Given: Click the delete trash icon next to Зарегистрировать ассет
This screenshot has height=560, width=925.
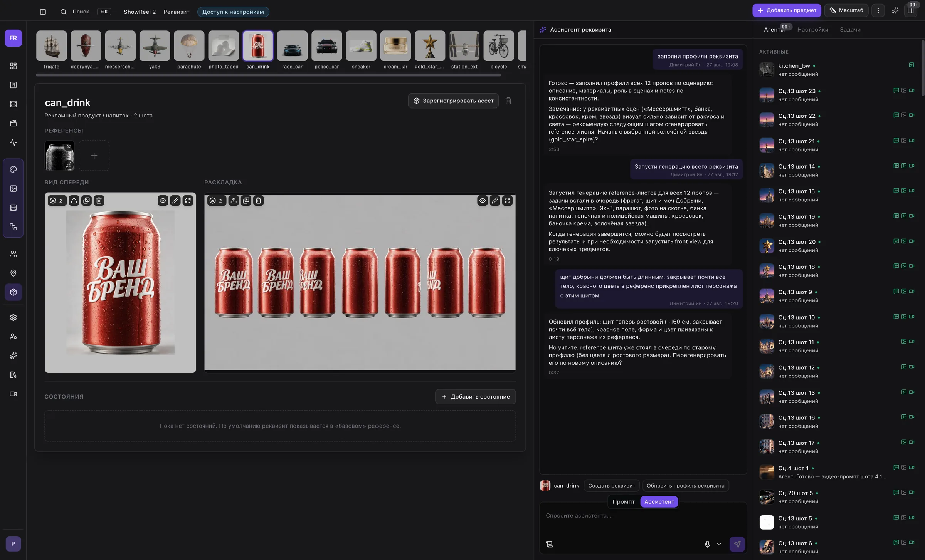Looking at the screenshot, I should [508, 101].
